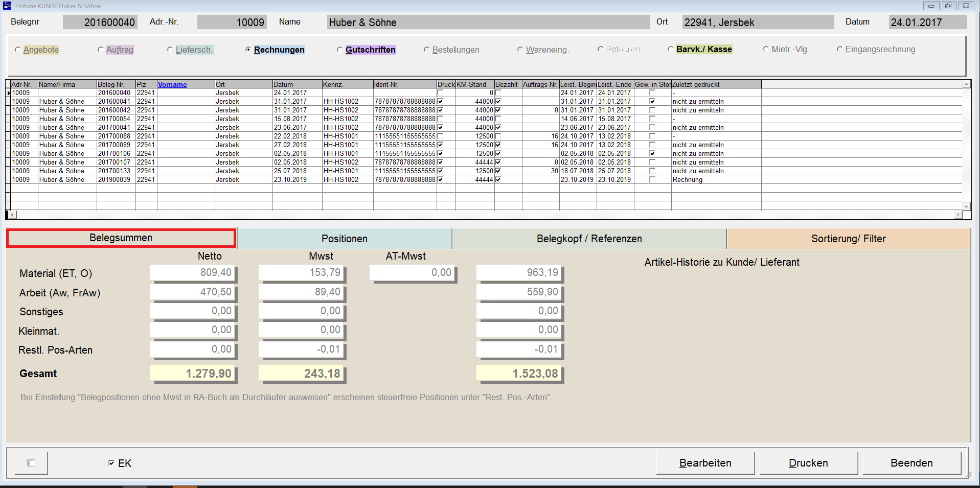This screenshot has height=488, width=980.
Task: Switch to Belegkopf / Referenzen tab
Action: pyautogui.click(x=589, y=239)
